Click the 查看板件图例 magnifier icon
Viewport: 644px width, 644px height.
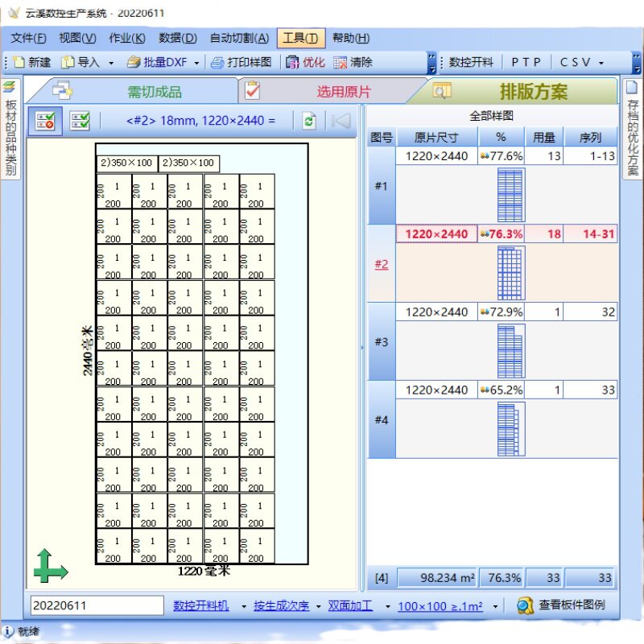[x=525, y=605]
